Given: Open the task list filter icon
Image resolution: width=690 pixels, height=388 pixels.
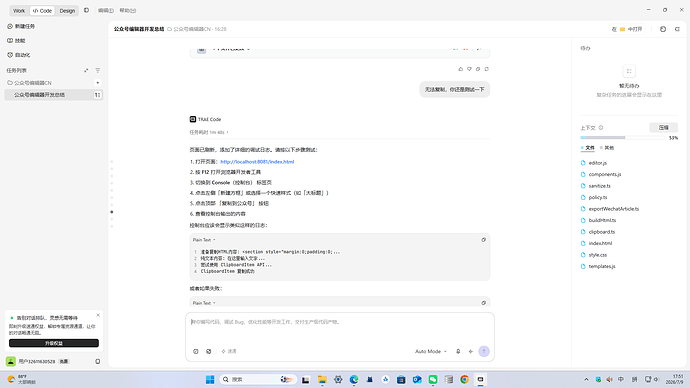Looking at the screenshot, I should 98,70.
